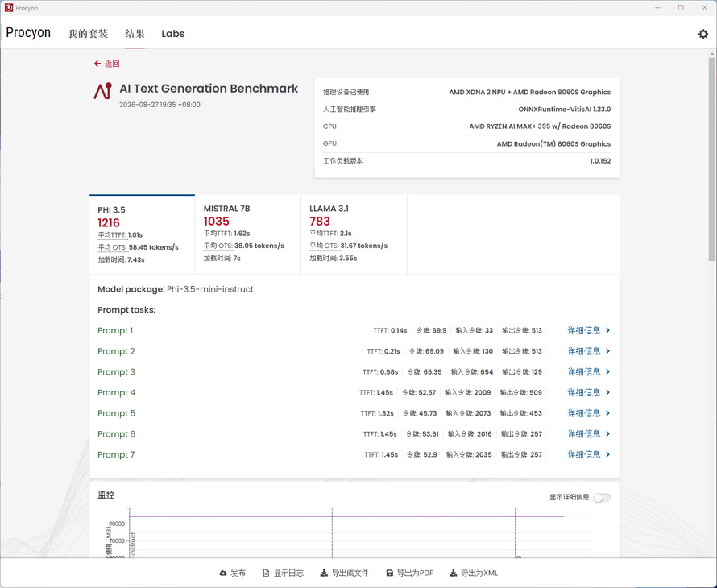Open 详细信息 link for Prompt 1
Viewport: 717px width, 588px height.
[x=583, y=330]
